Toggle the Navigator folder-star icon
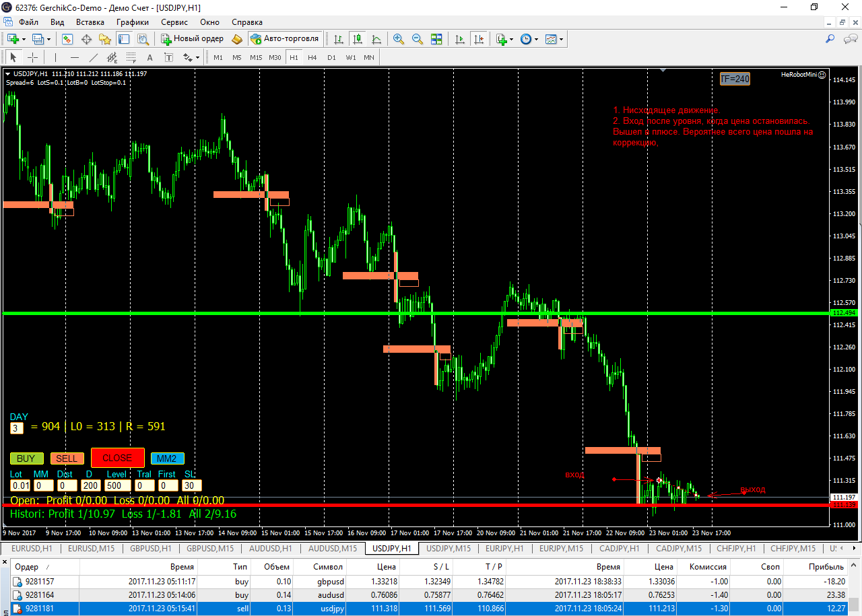 pyautogui.click(x=105, y=39)
